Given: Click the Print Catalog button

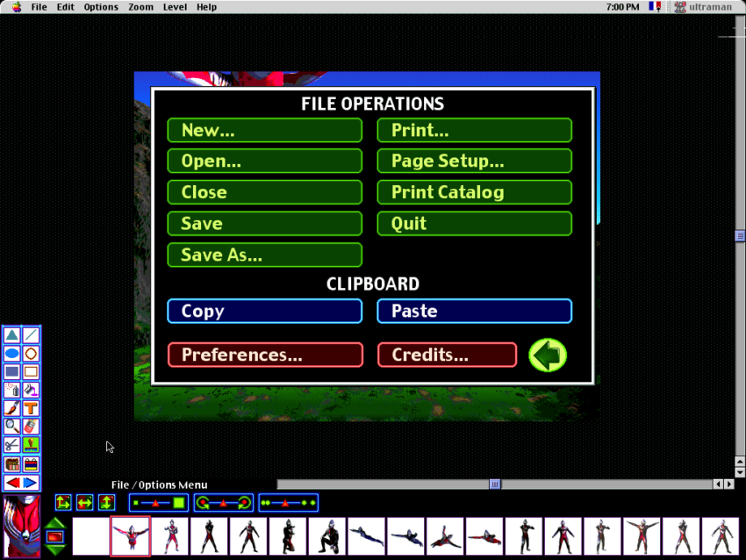Looking at the screenshot, I should (x=474, y=192).
